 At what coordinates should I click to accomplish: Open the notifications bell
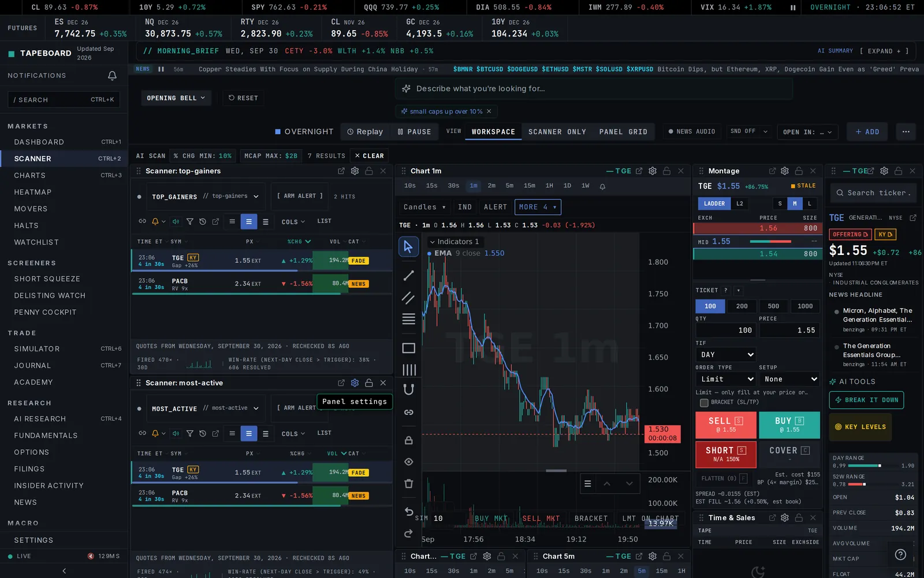click(112, 76)
